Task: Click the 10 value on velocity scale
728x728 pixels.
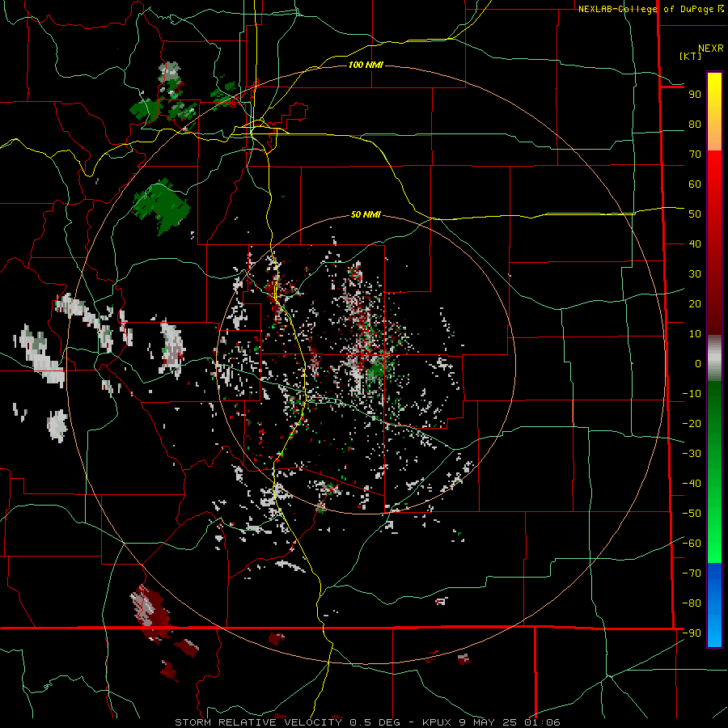Action: pyautogui.click(x=695, y=334)
